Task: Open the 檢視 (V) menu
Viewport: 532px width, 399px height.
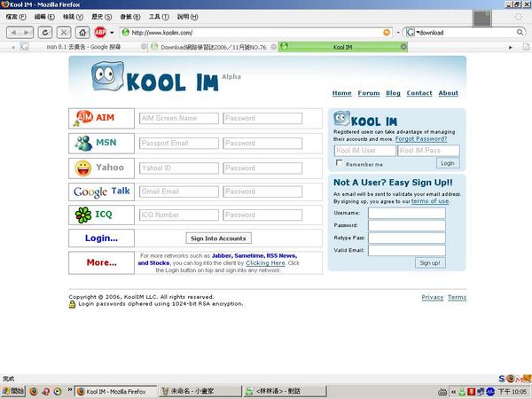Action: tap(73, 17)
